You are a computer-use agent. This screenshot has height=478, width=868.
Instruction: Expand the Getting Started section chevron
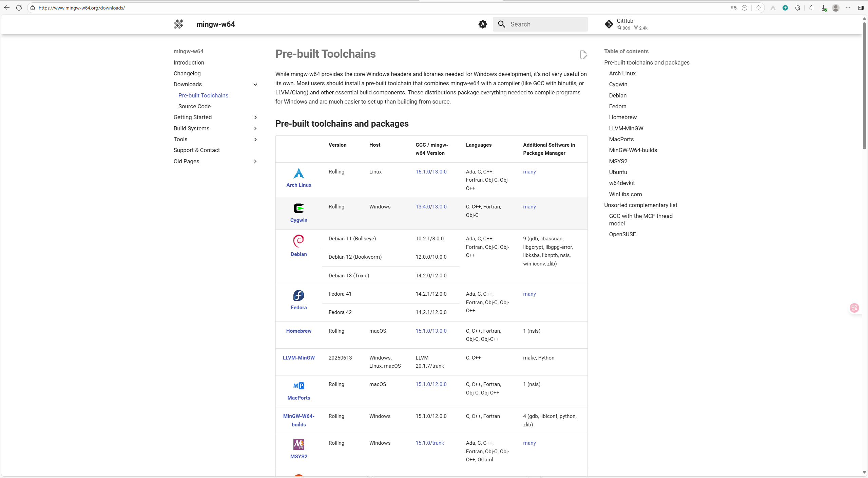point(255,117)
